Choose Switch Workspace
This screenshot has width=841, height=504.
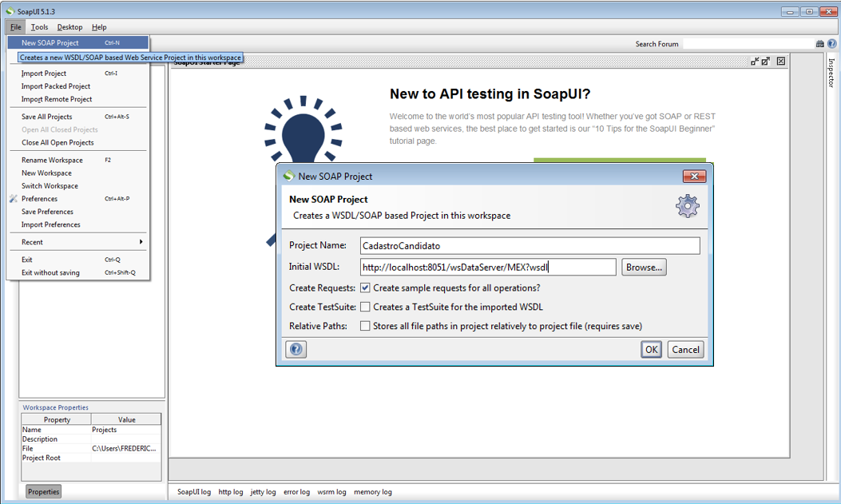click(78, 185)
